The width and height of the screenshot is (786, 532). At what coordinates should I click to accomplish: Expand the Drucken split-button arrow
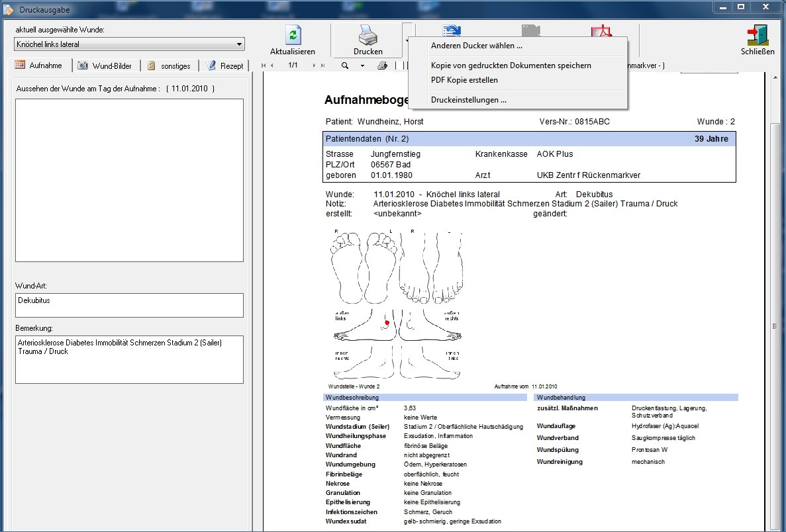(406, 40)
